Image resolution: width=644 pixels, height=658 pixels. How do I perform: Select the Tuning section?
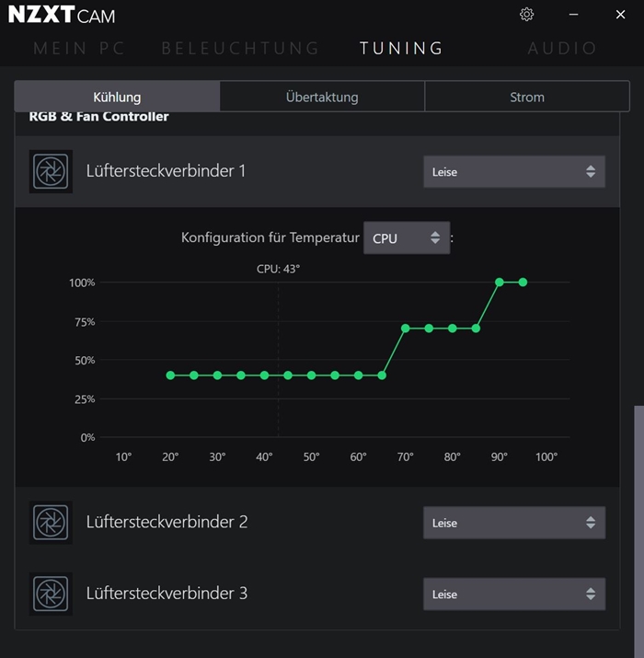[401, 48]
